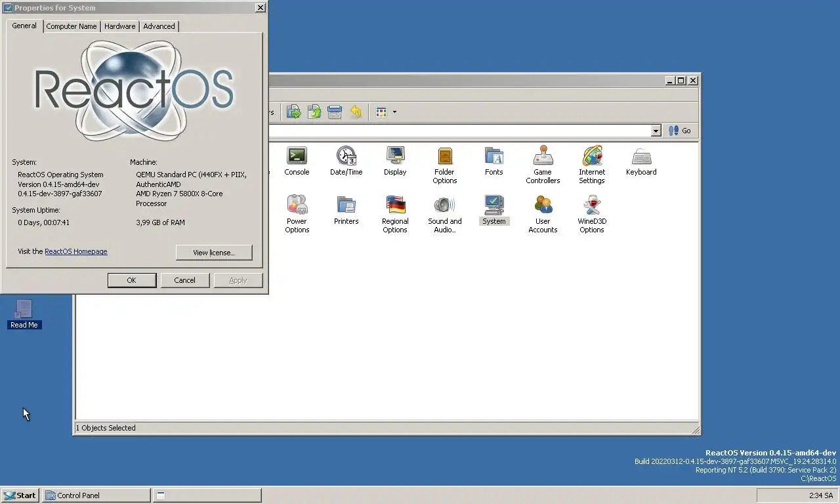The width and height of the screenshot is (840, 504).
Task: Click Cancel in System Properties
Action: [x=184, y=280]
